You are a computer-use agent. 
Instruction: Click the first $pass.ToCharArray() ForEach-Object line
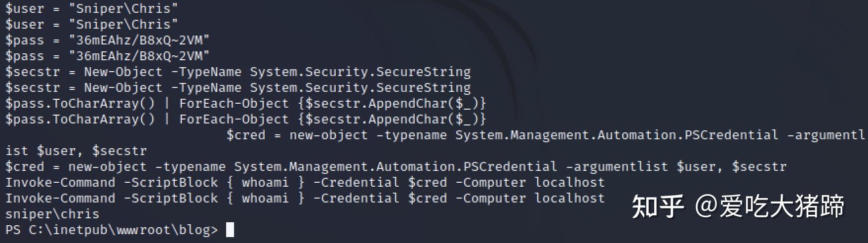point(246,103)
